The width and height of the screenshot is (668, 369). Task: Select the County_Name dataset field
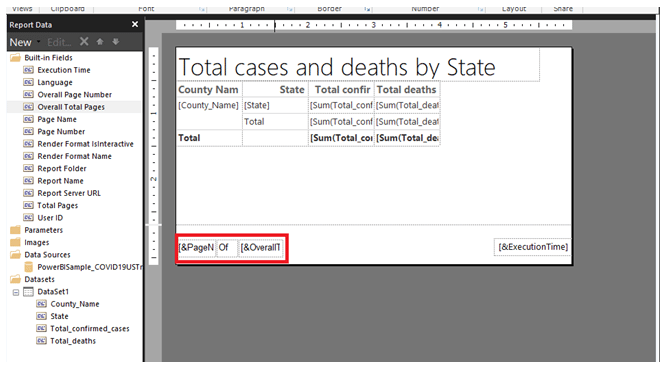click(75, 305)
